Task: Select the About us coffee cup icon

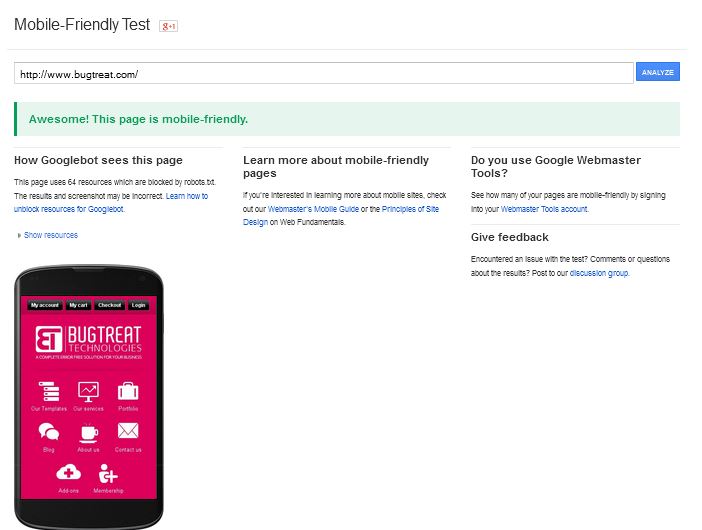Action: coord(88,432)
